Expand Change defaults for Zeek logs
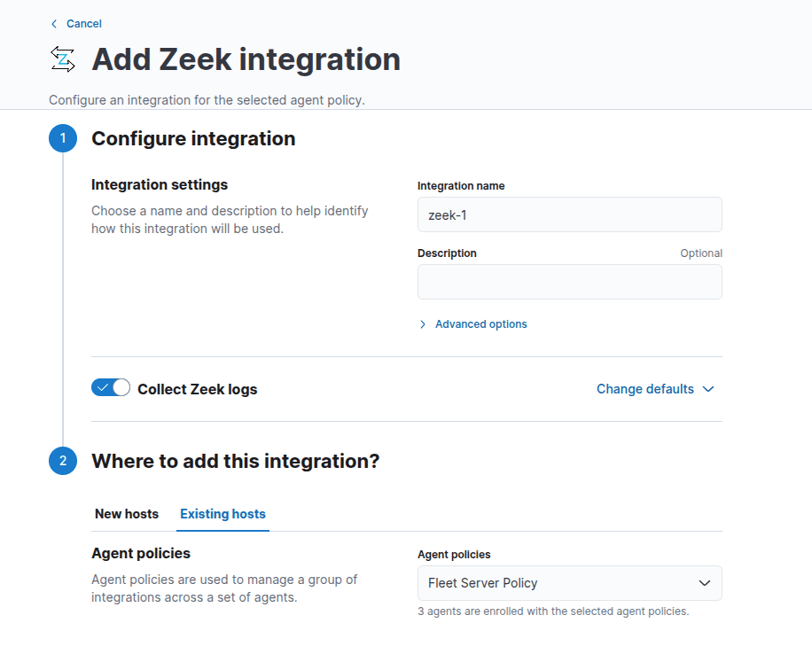 click(645, 389)
